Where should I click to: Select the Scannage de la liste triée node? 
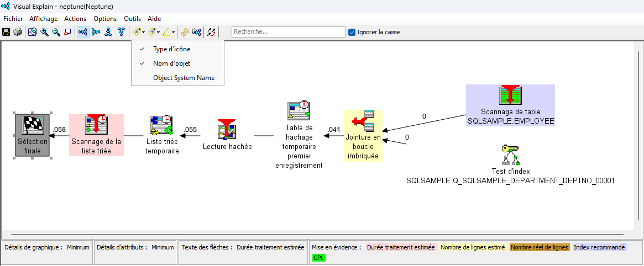pyautogui.click(x=97, y=135)
